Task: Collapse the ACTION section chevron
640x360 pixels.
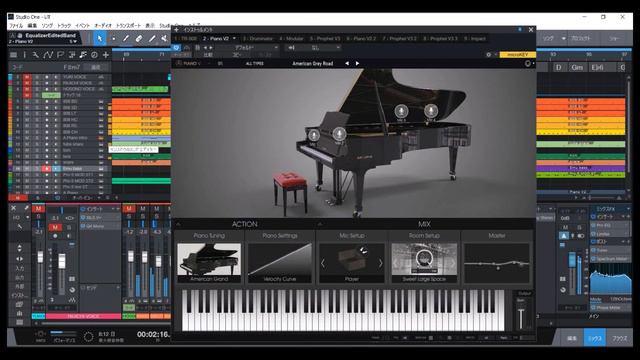Action: 178,224
